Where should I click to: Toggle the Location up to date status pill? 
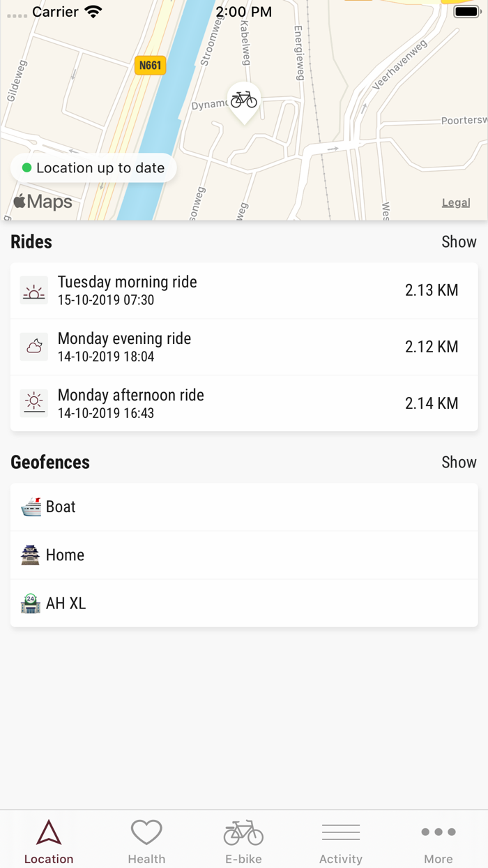[x=93, y=167]
